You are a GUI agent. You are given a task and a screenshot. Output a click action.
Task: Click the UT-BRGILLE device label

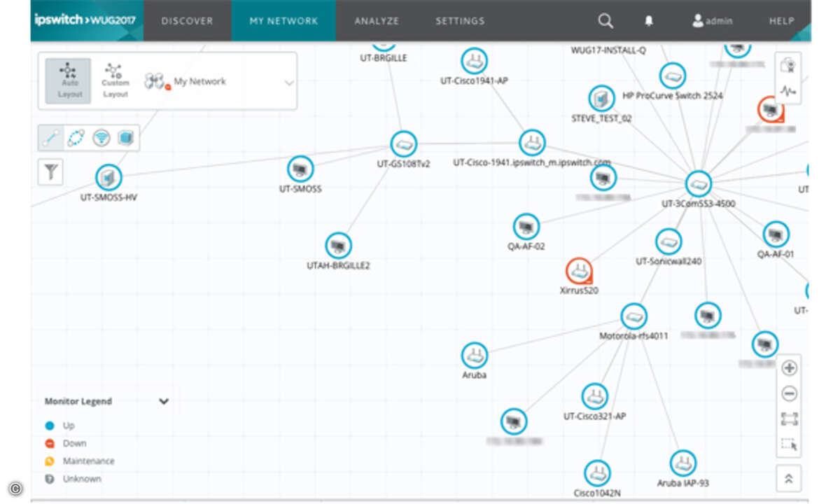click(x=384, y=58)
